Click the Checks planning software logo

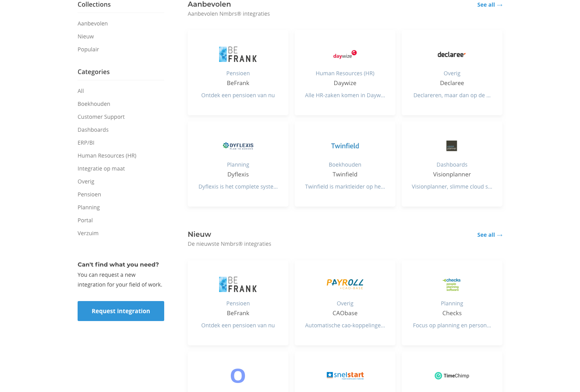[x=452, y=285]
